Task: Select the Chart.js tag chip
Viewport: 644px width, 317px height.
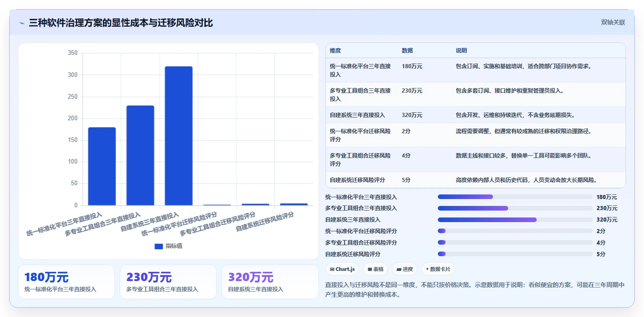Action: click(x=342, y=269)
